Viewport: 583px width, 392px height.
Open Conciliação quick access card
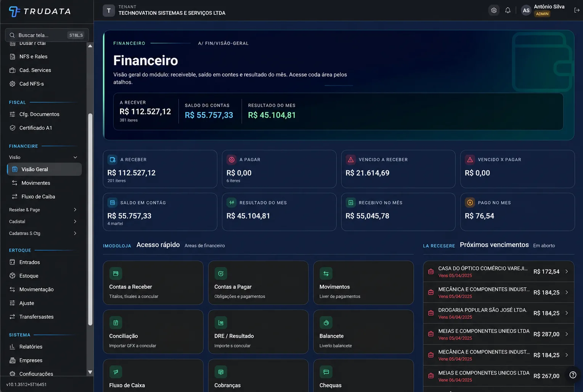tap(153, 332)
